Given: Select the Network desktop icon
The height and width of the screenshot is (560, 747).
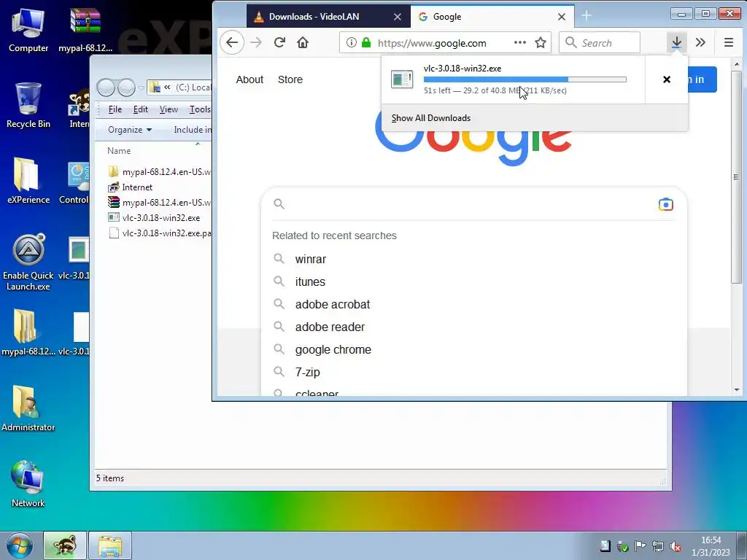Looking at the screenshot, I should coord(28,484).
